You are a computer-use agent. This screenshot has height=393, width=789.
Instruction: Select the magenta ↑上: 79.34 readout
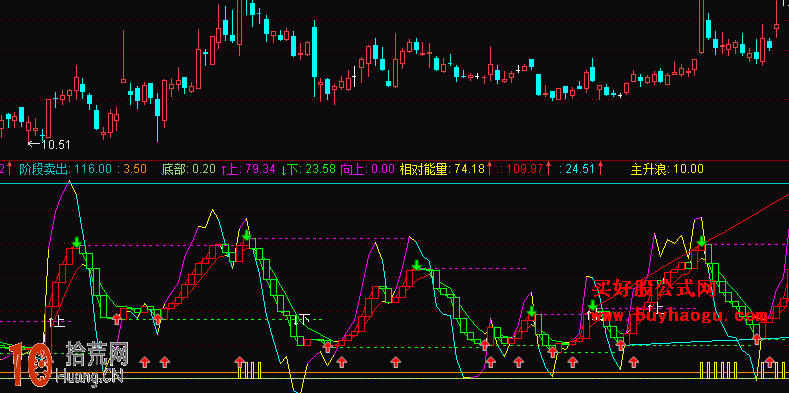[248, 169]
